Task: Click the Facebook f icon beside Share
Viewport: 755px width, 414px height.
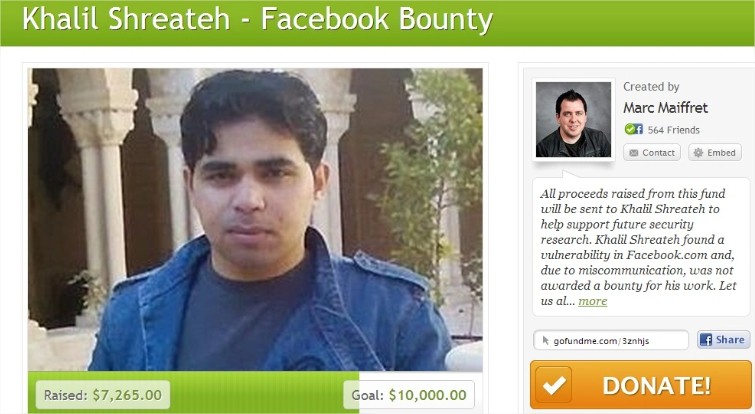Action: tap(706, 340)
